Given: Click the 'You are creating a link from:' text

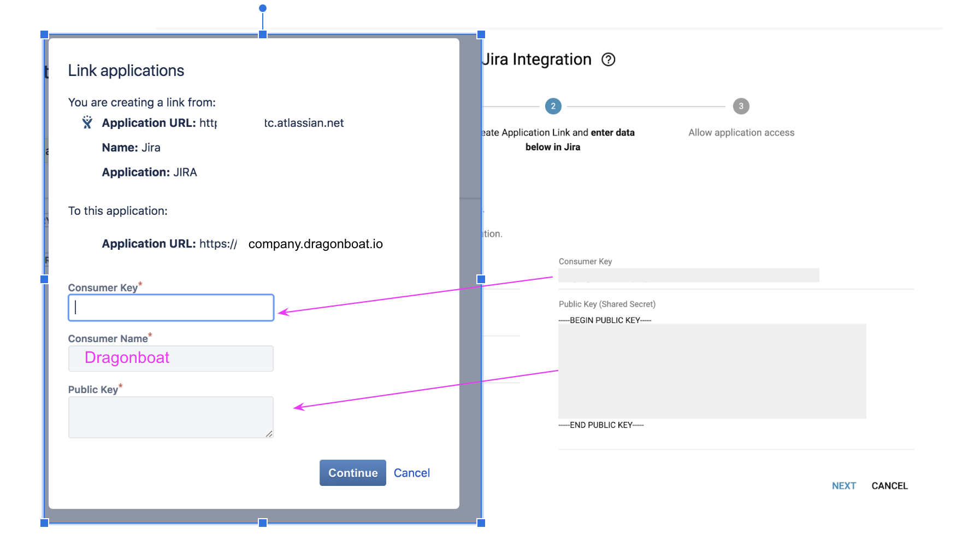Looking at the screenshot, I should point(141,103).
